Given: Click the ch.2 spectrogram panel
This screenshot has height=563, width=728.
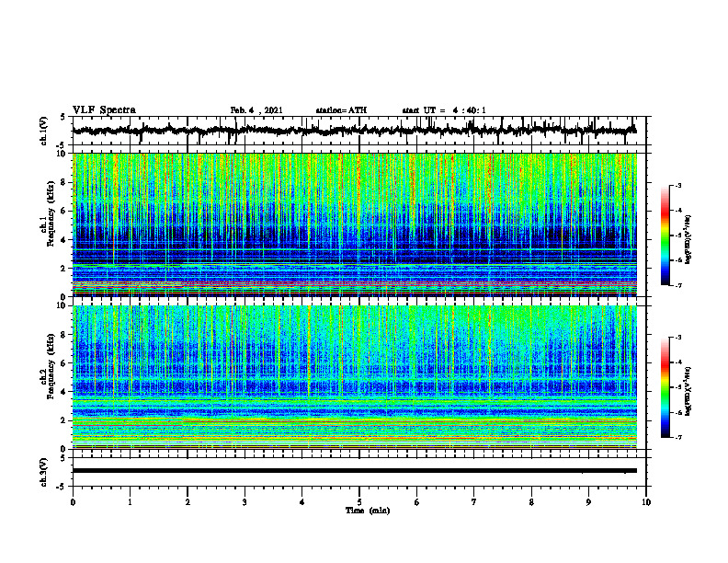Looking at the screenshot, I should (355, 377).
